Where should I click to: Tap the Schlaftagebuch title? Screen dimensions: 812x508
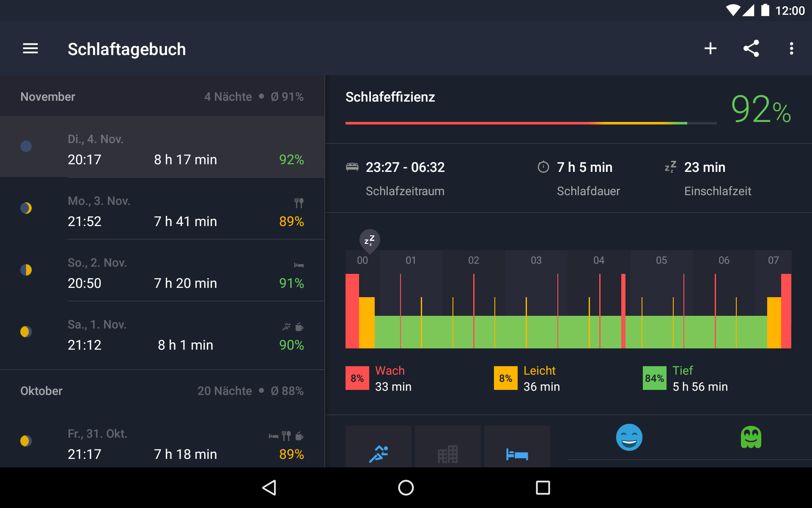tap(127, 49)
